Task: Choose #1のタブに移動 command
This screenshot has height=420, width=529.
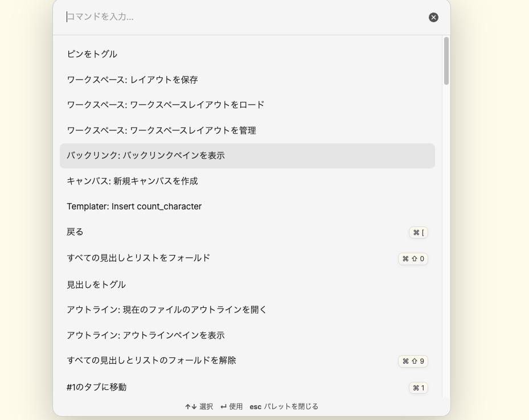Action: pyautogui.click(x=247, y=387)
